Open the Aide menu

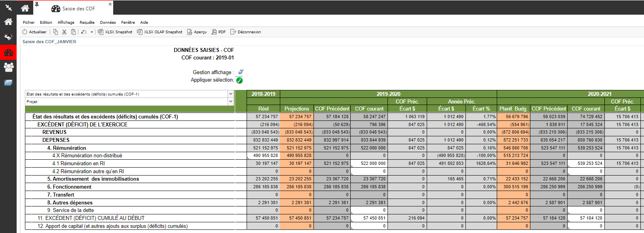click(144, 22)
